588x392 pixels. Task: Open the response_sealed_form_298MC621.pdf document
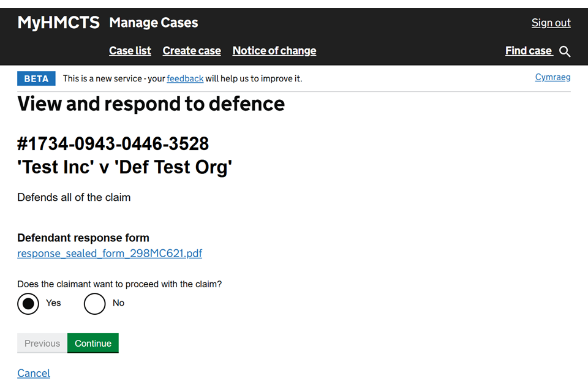110,253
